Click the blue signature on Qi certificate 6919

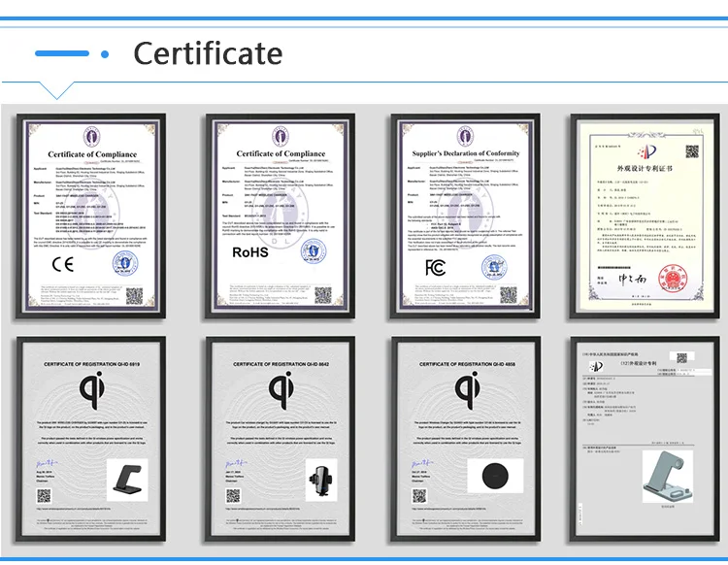(x=47, y=463)
